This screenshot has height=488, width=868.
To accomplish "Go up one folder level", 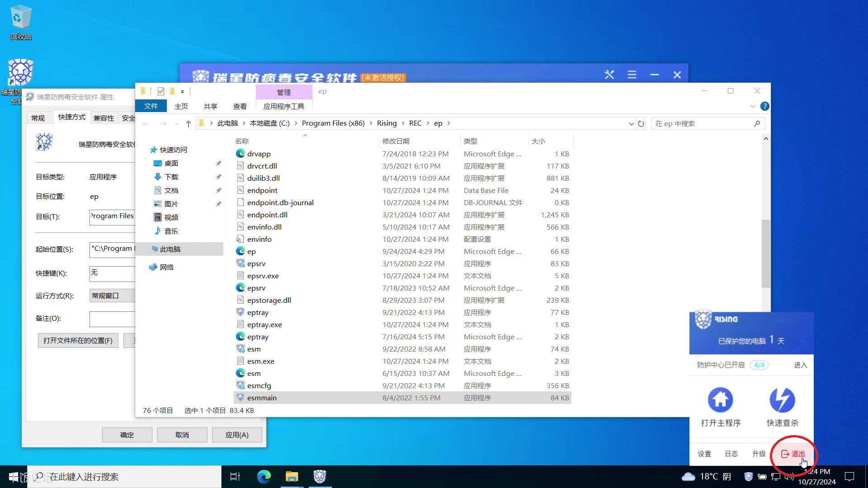I will coord(189,123).
